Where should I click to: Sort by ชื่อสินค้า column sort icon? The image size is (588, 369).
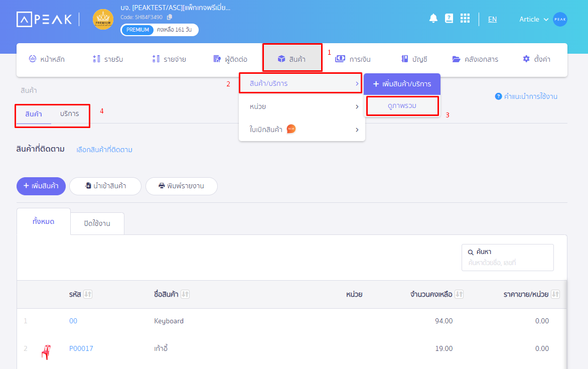tap(185, 294)
